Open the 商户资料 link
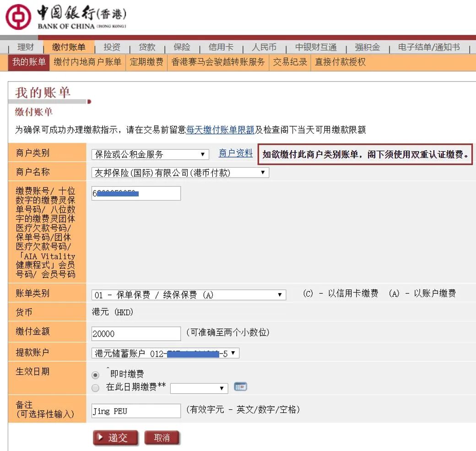Image resolution: width=476 pixels, height=451 pixels. point(236,153)
